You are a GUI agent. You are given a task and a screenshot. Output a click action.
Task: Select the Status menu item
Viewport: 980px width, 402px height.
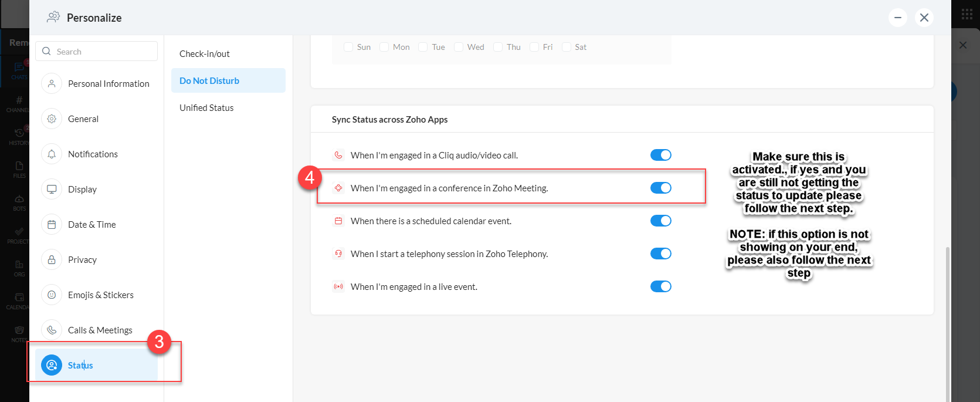(80, 365)
